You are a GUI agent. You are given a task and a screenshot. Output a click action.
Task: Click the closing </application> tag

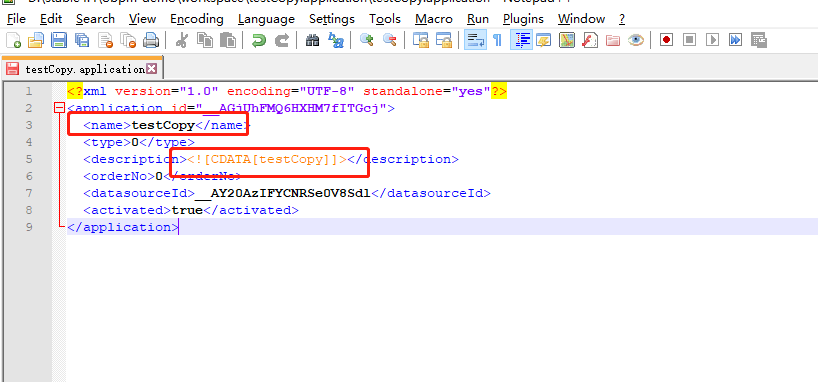(x=123, y=227)
